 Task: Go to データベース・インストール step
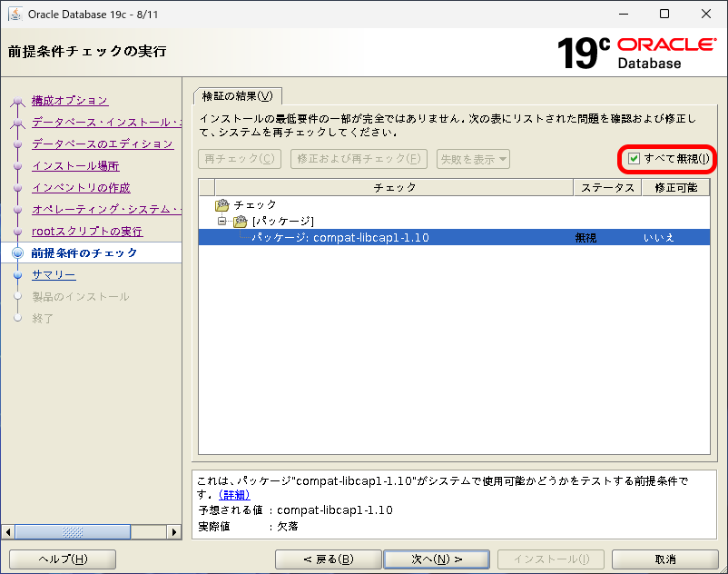point(106,122)
